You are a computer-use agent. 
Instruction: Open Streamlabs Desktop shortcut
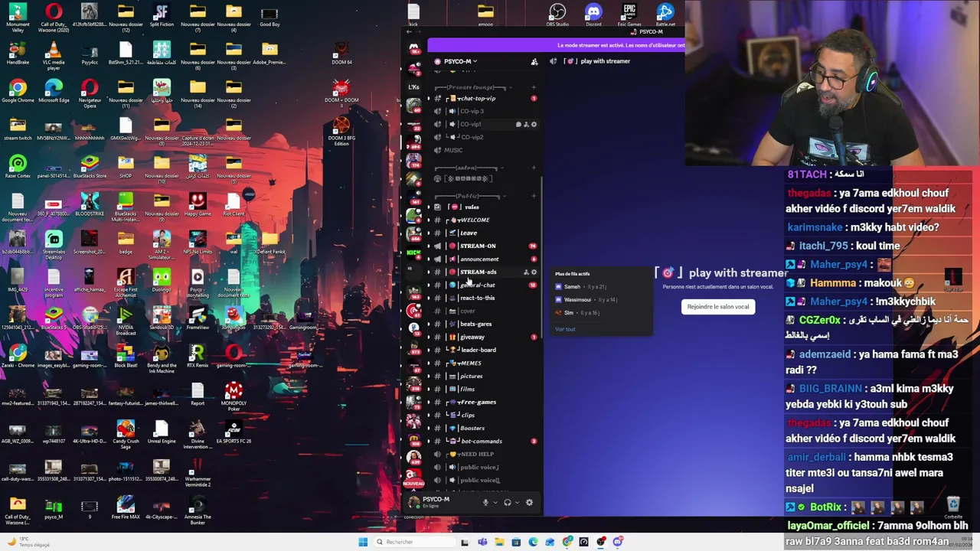54,245
